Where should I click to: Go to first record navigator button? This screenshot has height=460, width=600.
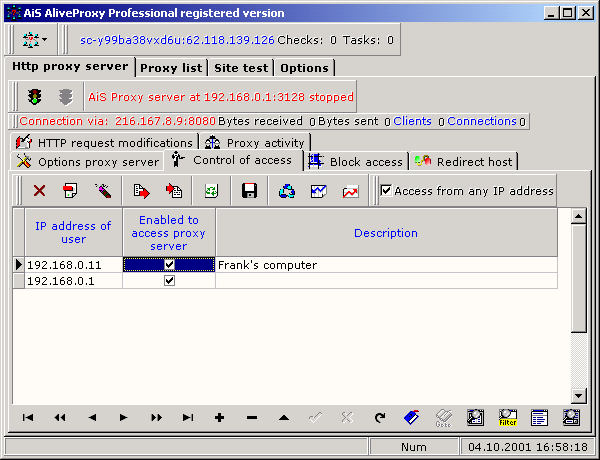pyautogui.click(x=28, y=417)
